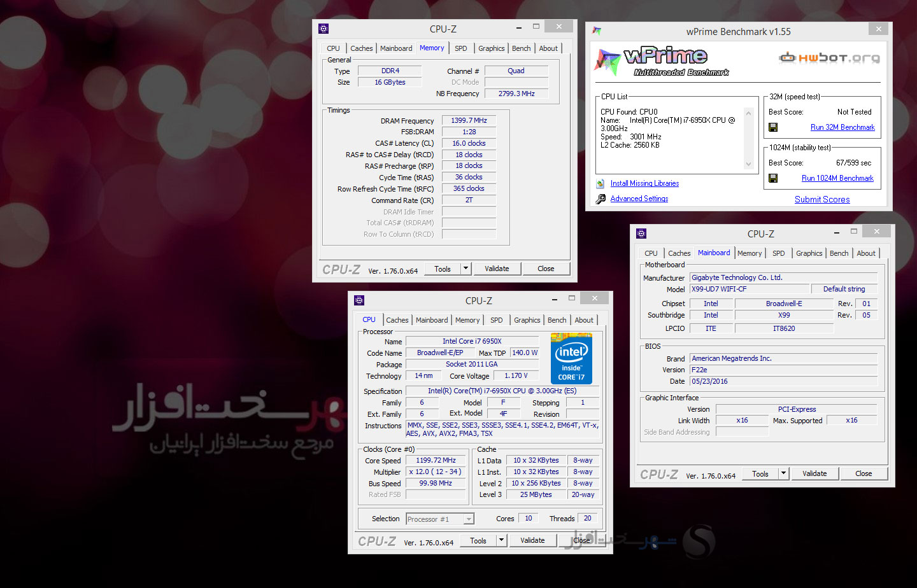Click the CPU-Z icon in Mainboard window title bar

coord(641,234)
